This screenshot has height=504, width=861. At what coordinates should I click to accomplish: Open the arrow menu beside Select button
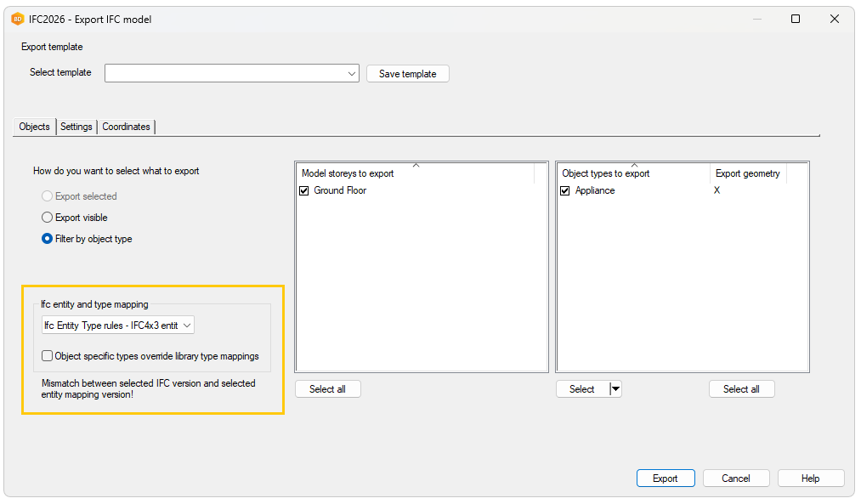[x=616, y=389]
